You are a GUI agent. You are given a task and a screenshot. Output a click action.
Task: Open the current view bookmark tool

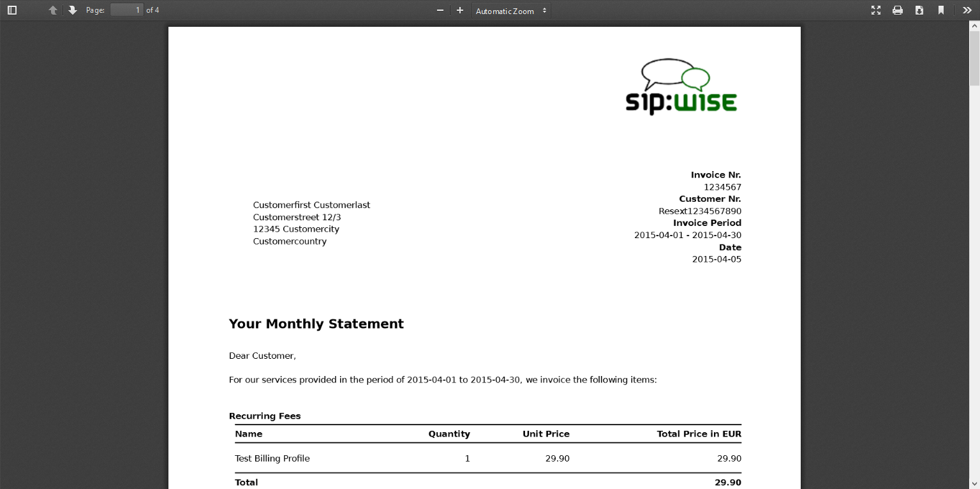click(941, 10)
